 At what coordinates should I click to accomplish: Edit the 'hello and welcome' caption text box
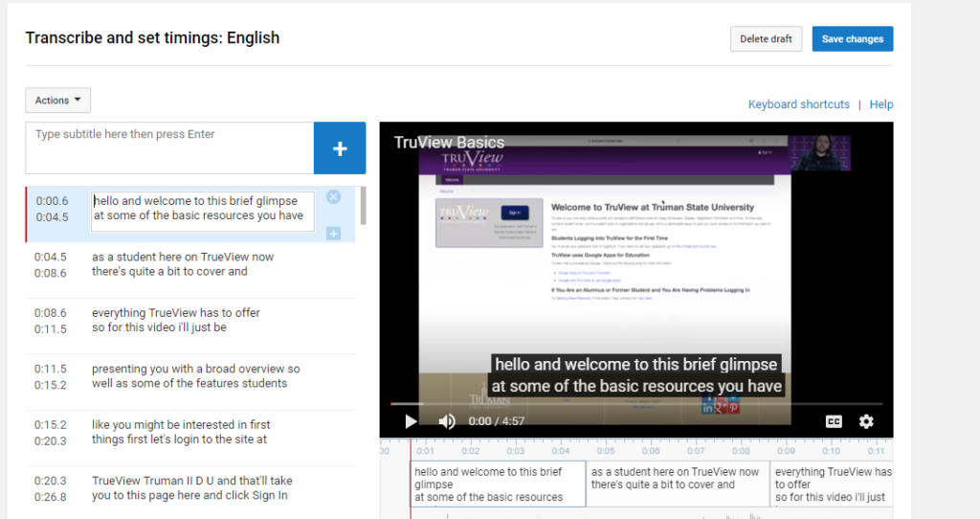pos(203,212)
